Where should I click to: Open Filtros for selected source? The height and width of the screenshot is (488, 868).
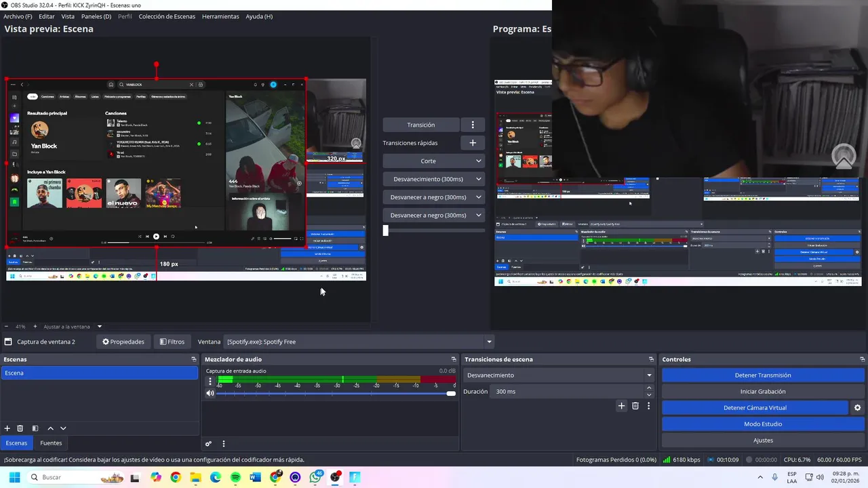point(172,342)
